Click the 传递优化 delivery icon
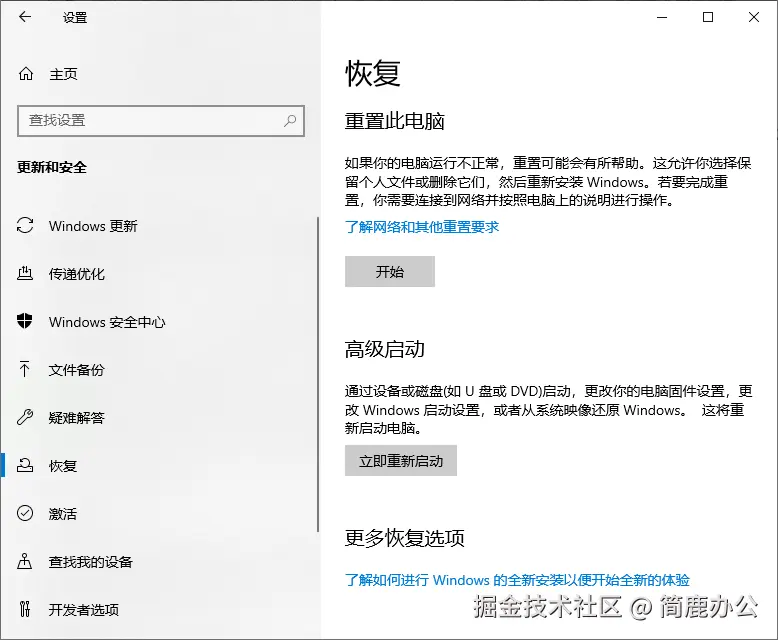 (x=25, y=273)
